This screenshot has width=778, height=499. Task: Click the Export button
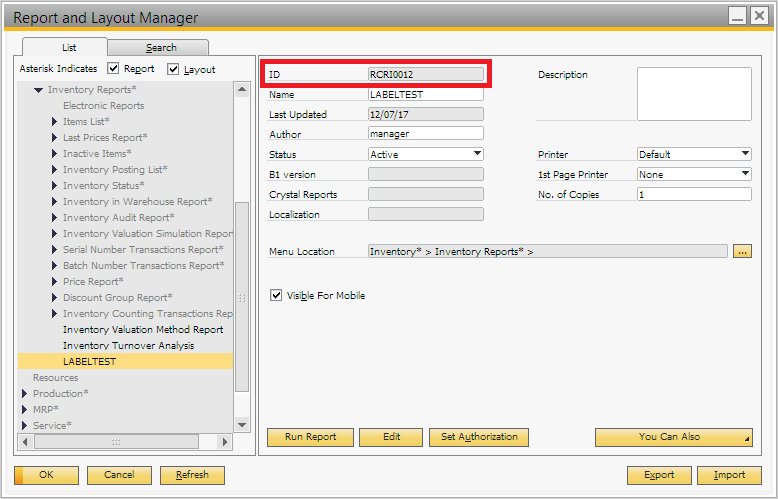tap(659, 475)
